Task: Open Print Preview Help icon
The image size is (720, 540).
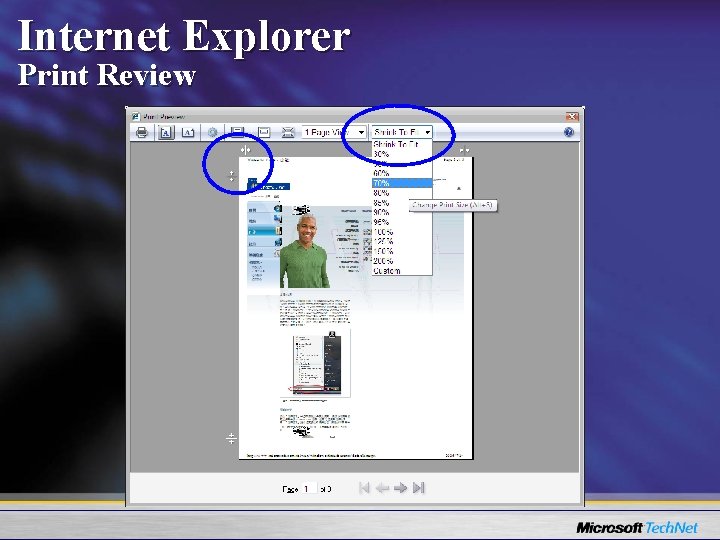Action: 568,132
